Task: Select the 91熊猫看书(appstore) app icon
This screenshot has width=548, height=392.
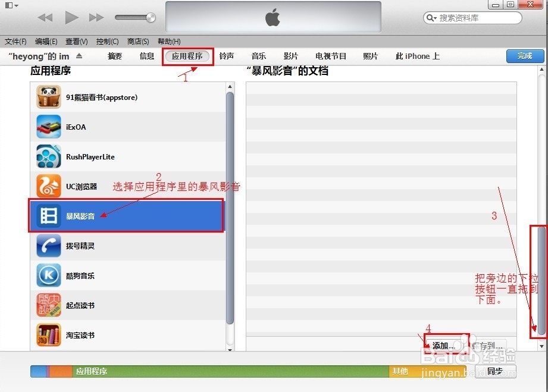Action: [48, 97]
